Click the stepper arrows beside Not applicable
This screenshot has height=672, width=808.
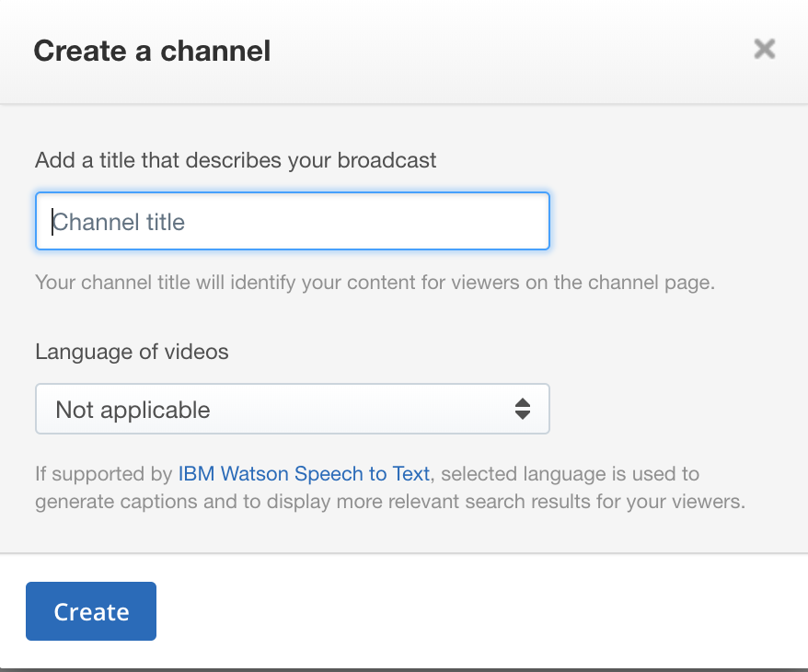pos(524,409)
